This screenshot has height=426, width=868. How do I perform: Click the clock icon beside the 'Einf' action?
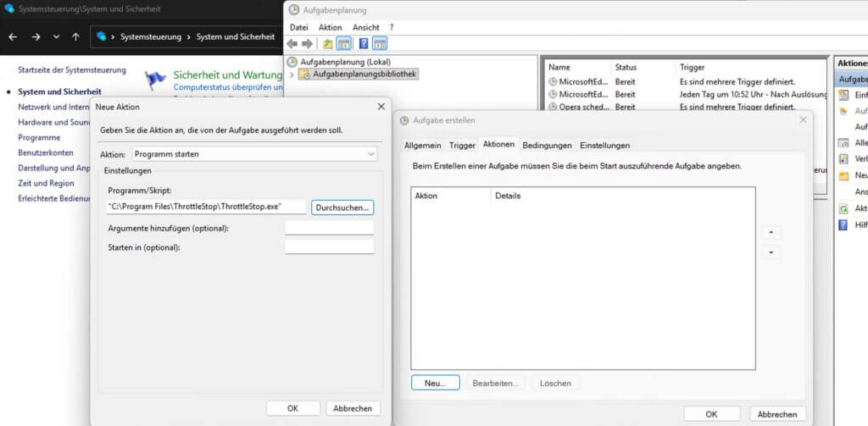coord(843,95)
